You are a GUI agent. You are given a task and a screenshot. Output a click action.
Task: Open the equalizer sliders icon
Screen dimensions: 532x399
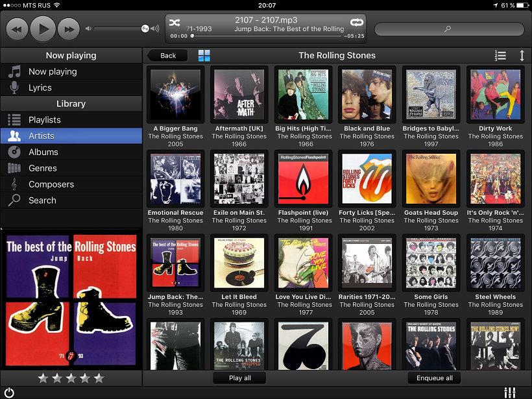[x=510, y=393]
